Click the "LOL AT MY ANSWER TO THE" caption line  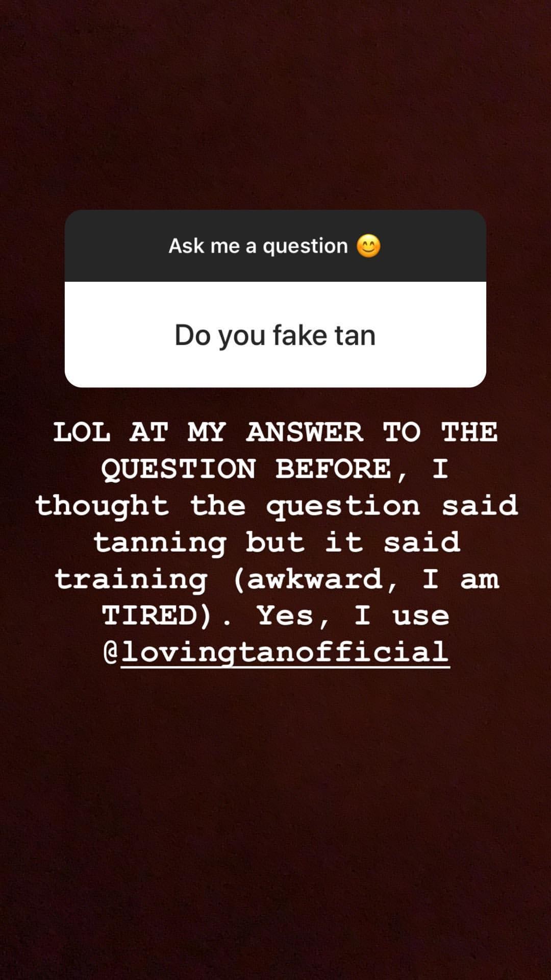click(x=275, y=432)
